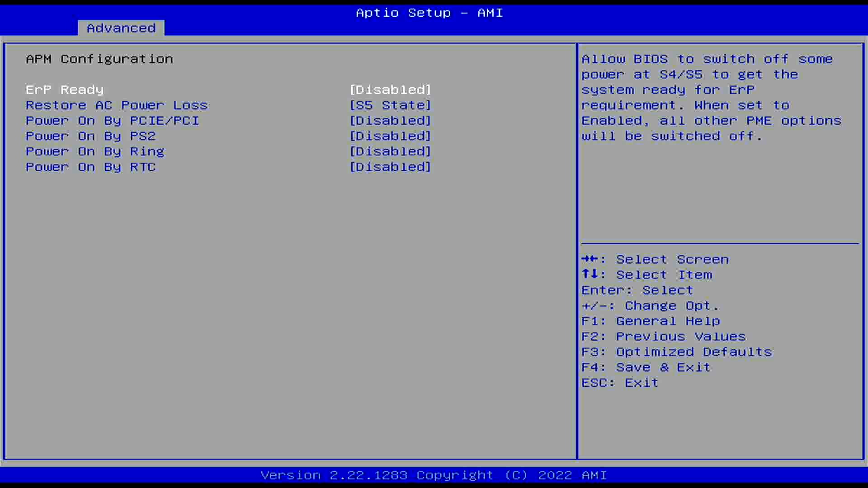This screenshot has width=868, height=488.
Task: Select Power On By PCIE/PCI label
Action: coord(112,121)
